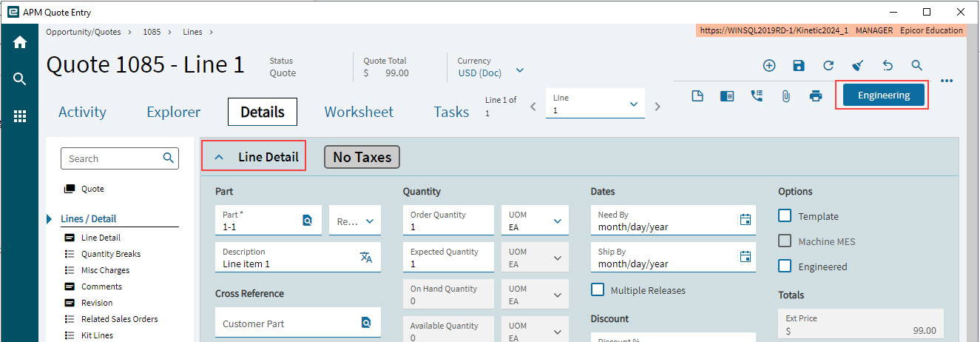The height and width of the screenshot is (342, 980).
Task: Click the Expected Quantity field
Action: pos(448,258)
